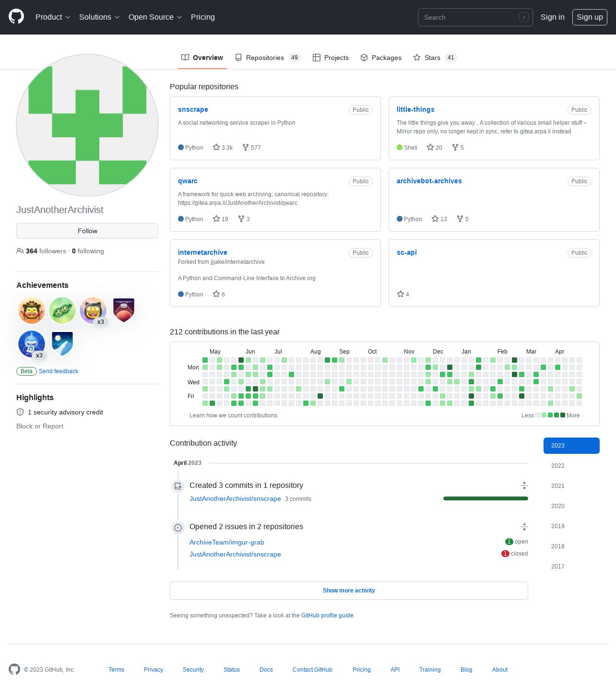The height and width of the screenshot is (699, 616).
Task: Open JustAnotherArchivist/snscrape commits link
Action: [235, 498]
